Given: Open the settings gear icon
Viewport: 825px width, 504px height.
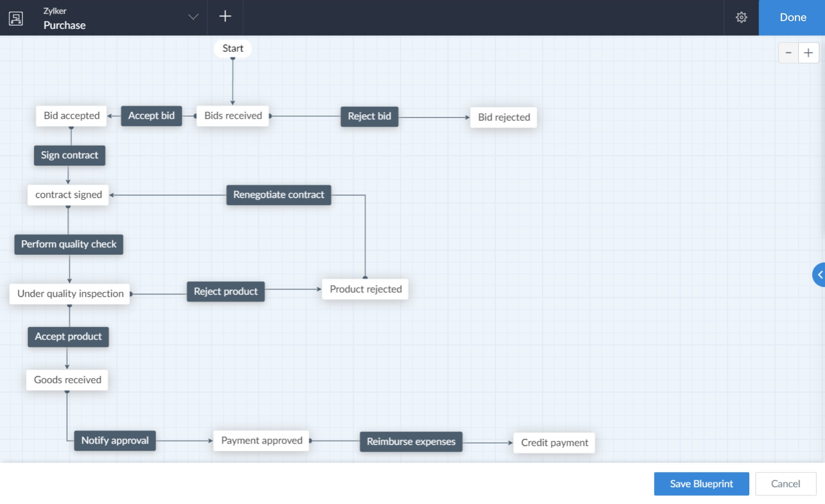Looking at the screenshot, I should click(741, 17).
